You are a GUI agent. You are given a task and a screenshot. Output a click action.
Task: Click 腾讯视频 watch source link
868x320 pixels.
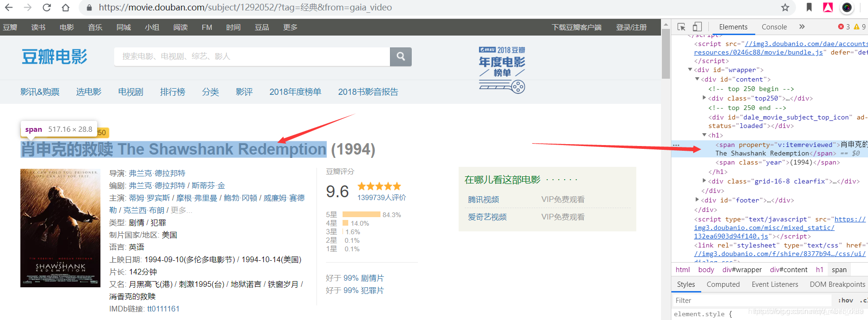pos(483,200)
